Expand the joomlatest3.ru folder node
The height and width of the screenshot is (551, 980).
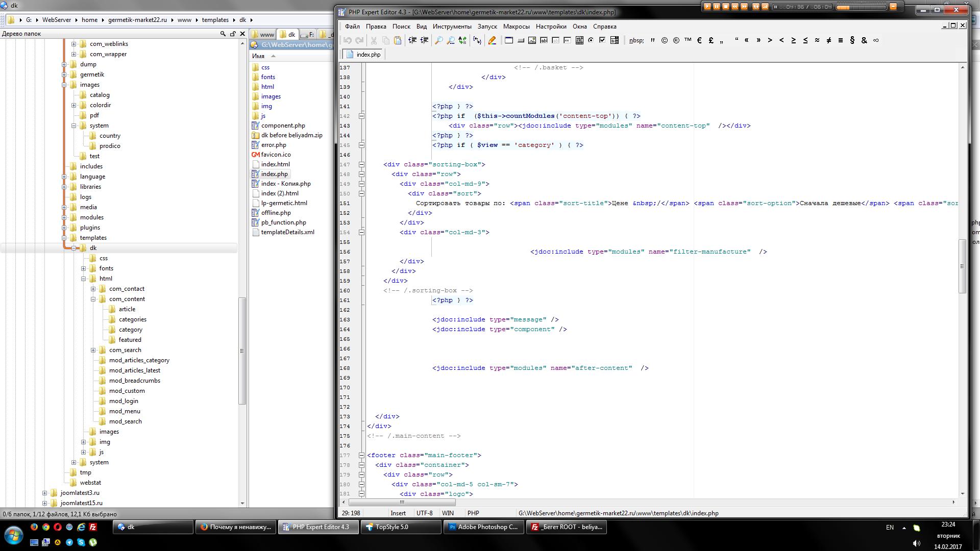coord(45,493)
